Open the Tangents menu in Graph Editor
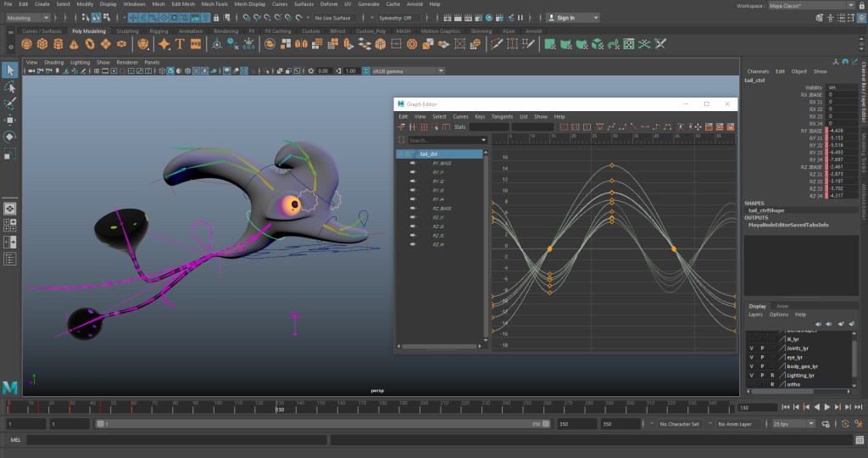 point(502,116)
